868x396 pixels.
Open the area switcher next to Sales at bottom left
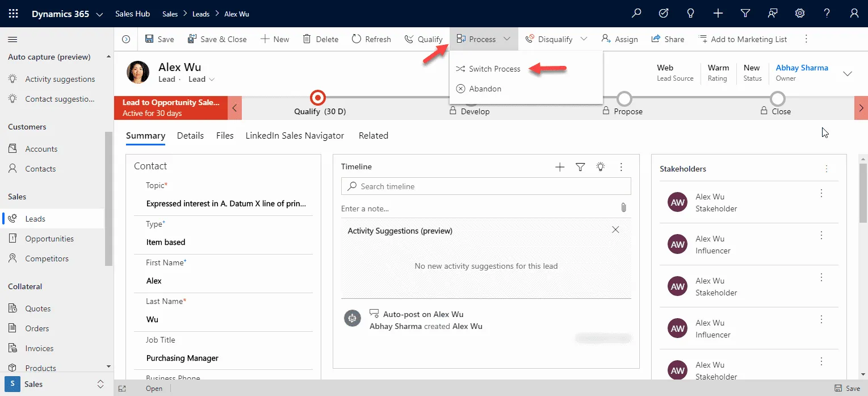[100, 384]
